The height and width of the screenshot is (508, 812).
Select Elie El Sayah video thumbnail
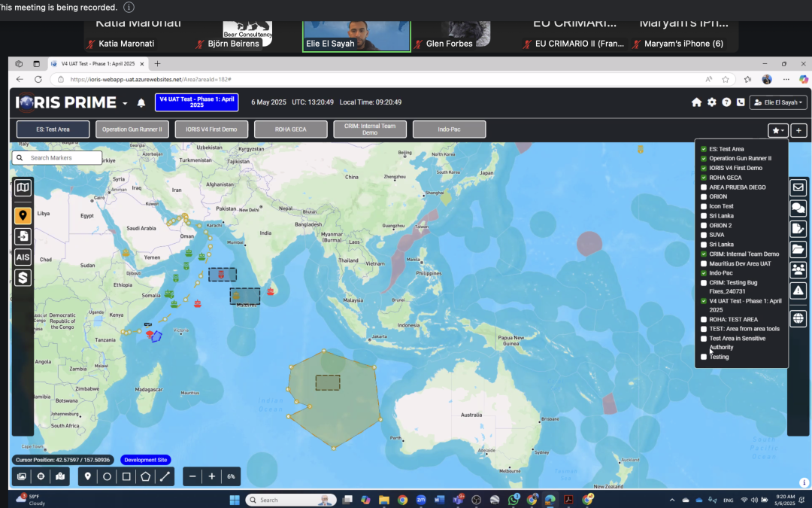[356, 36]
